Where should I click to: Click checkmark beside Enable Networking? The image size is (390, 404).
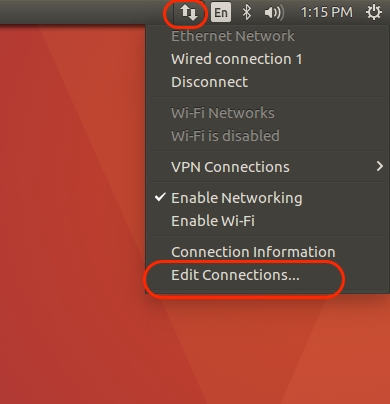[160, 197]
